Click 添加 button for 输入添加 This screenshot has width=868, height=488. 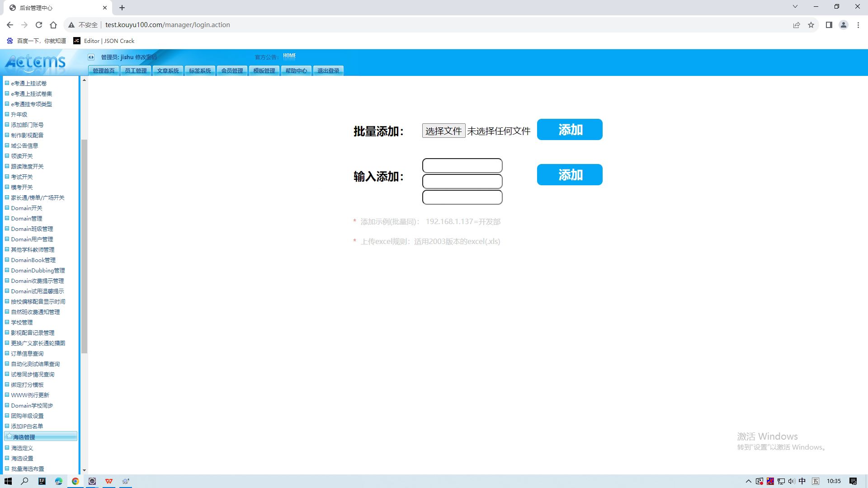pos(570,175)
